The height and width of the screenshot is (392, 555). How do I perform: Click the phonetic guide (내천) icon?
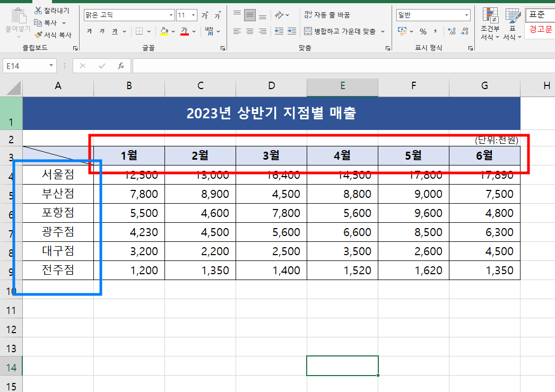[x=209, y=31]
